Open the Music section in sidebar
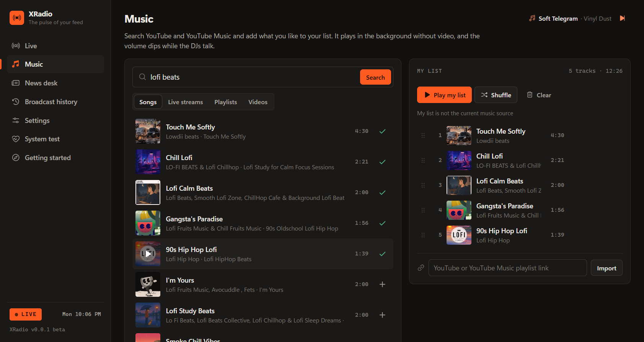Image resolution: width=644 pixels, height=342 pixels. (55, 64)
